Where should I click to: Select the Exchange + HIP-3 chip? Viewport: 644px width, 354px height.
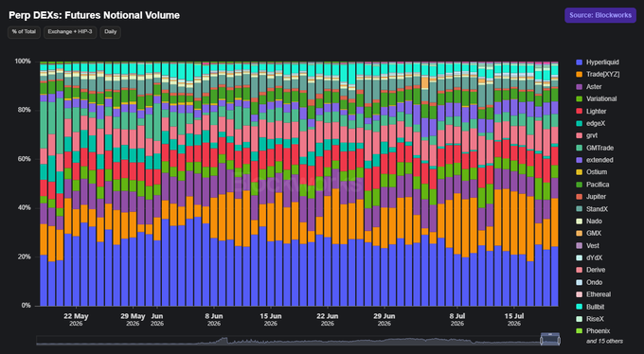click(70, 32)
